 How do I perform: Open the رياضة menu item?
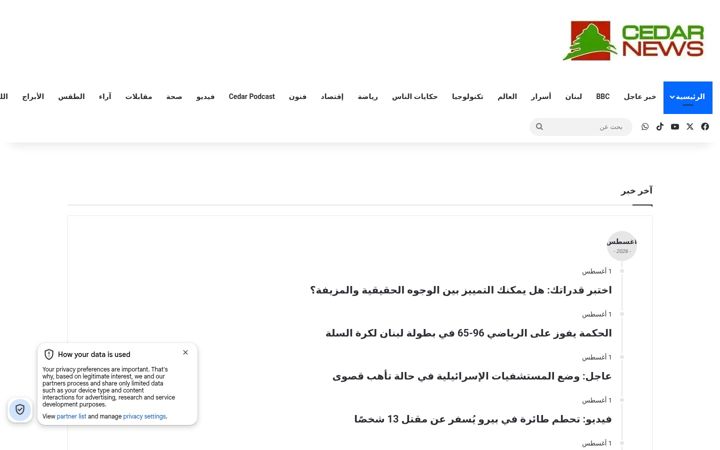click(x=368, y=96)
